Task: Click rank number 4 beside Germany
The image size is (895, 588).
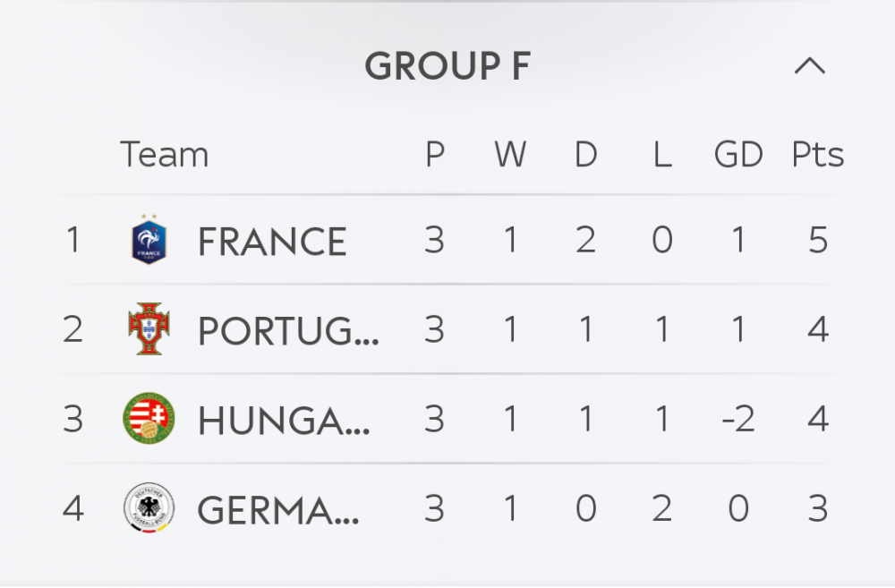Action: pos(73,509)
